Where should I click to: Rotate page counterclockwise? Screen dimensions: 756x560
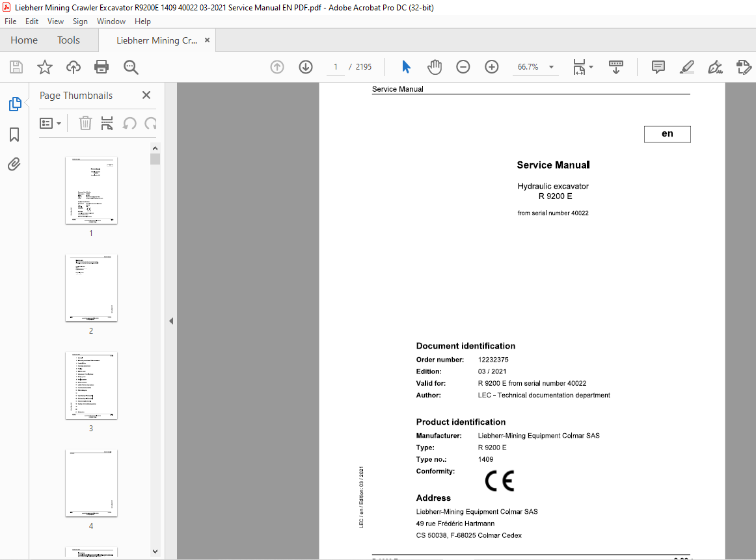pyautogui.click(x=129, y=124)
